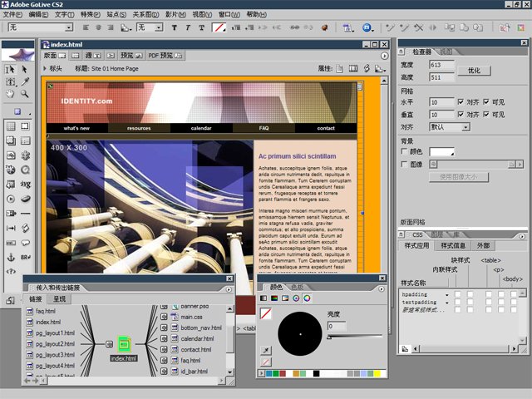Screen dimensions: 532x399
Task: Select the Hand tool in the toolbox
Action: (x=11, y=94)
